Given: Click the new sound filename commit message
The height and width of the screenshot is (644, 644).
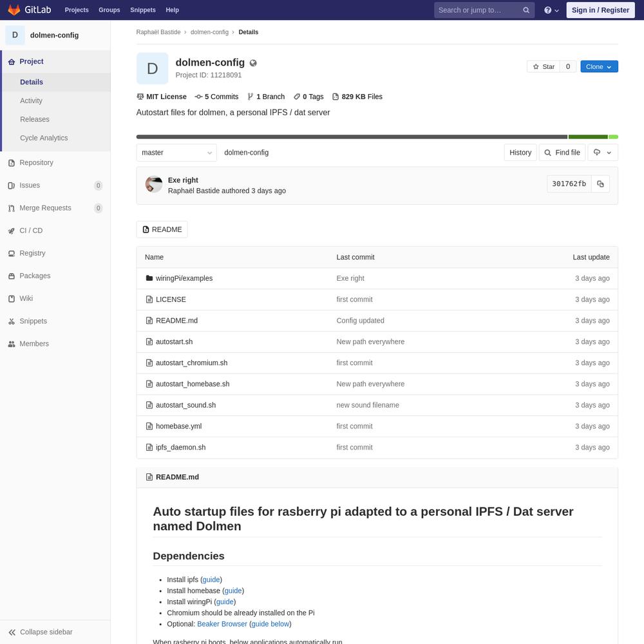Looking at the screenshot, I should (x=368, y=405).
